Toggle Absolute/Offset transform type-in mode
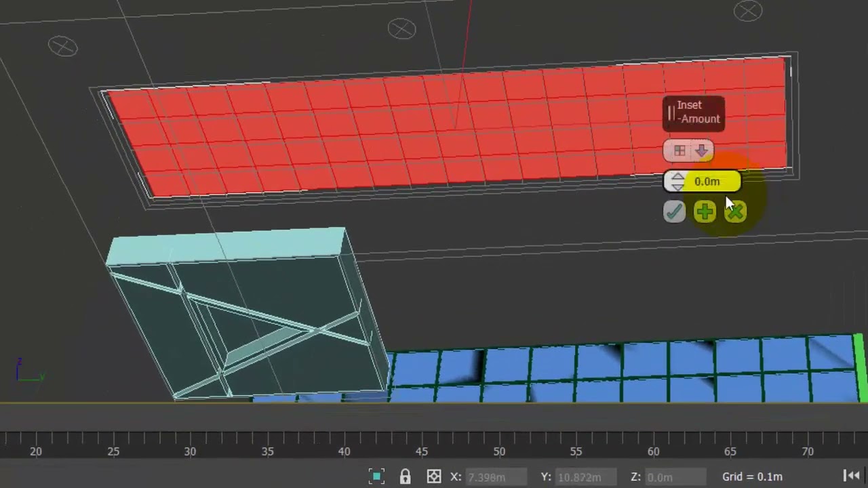This screenshot has height=488, width=868. (434, 476)
